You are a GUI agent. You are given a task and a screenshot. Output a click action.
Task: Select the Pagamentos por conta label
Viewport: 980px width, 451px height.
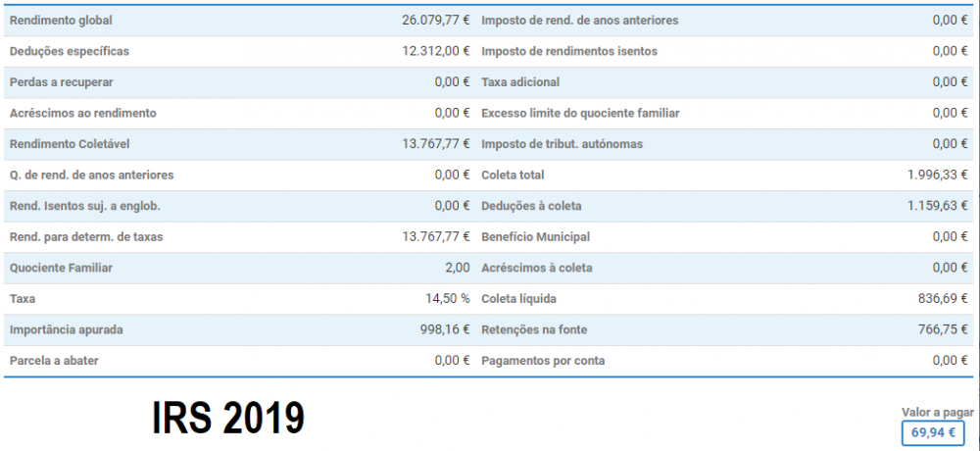click(543, 361)
